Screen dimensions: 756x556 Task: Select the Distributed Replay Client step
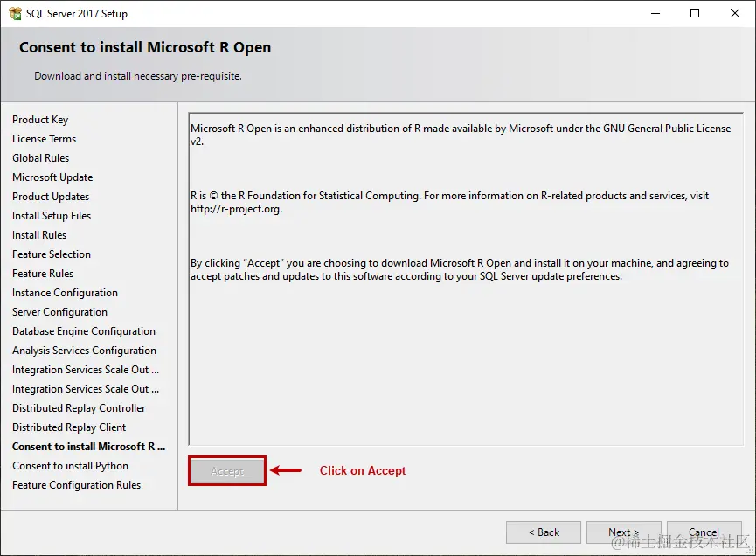pyautogui.click(x=69, y=427)
